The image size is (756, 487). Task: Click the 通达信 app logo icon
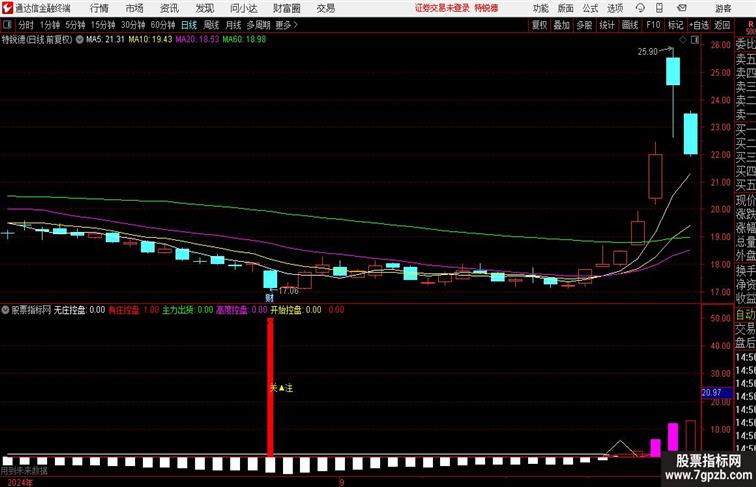[x=8, y=8]
